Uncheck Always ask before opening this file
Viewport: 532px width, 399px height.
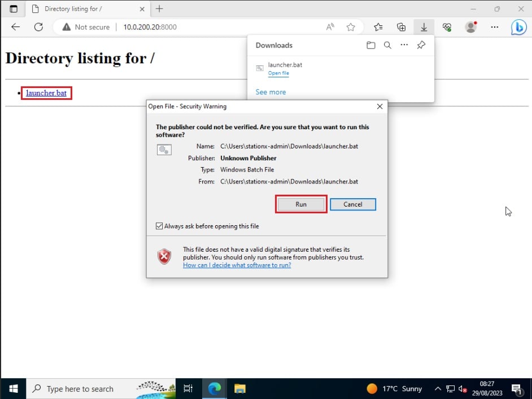click(x=159, y=226)
